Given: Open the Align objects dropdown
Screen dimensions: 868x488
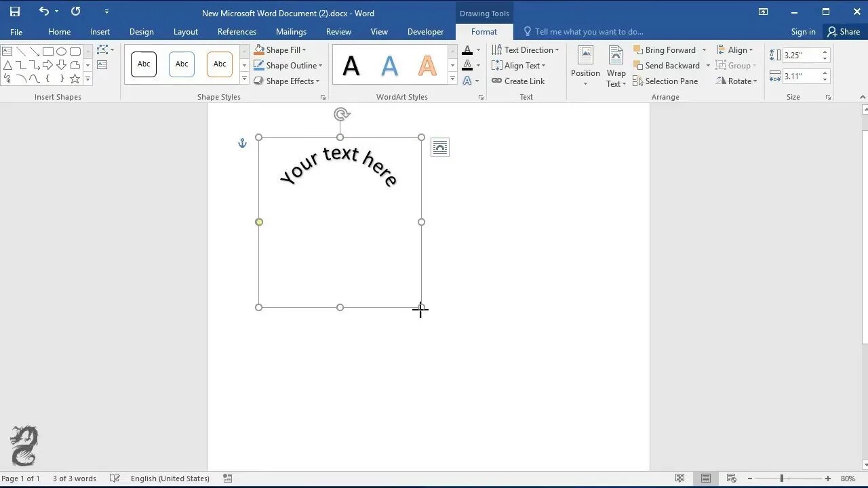Looking at the screenshot, I should click(x=735, y=50).
